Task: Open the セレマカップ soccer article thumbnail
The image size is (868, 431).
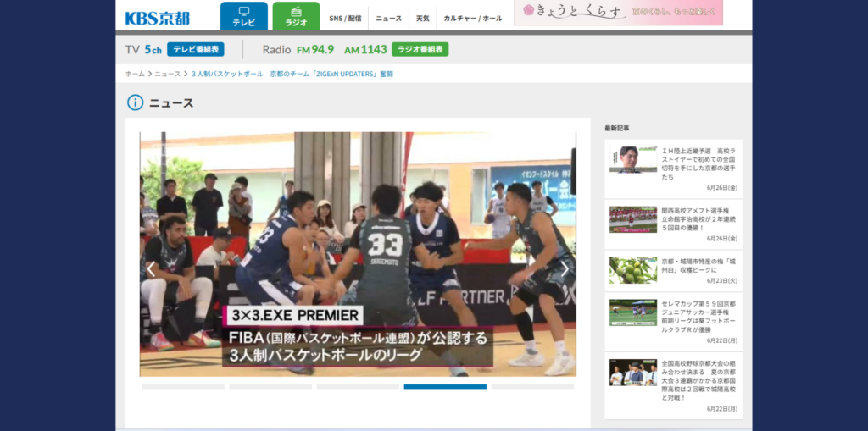Action: 633,312
